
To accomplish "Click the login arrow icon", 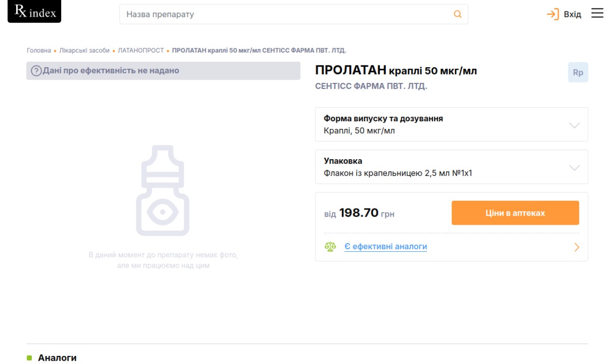I will click(x=553, y=14).
